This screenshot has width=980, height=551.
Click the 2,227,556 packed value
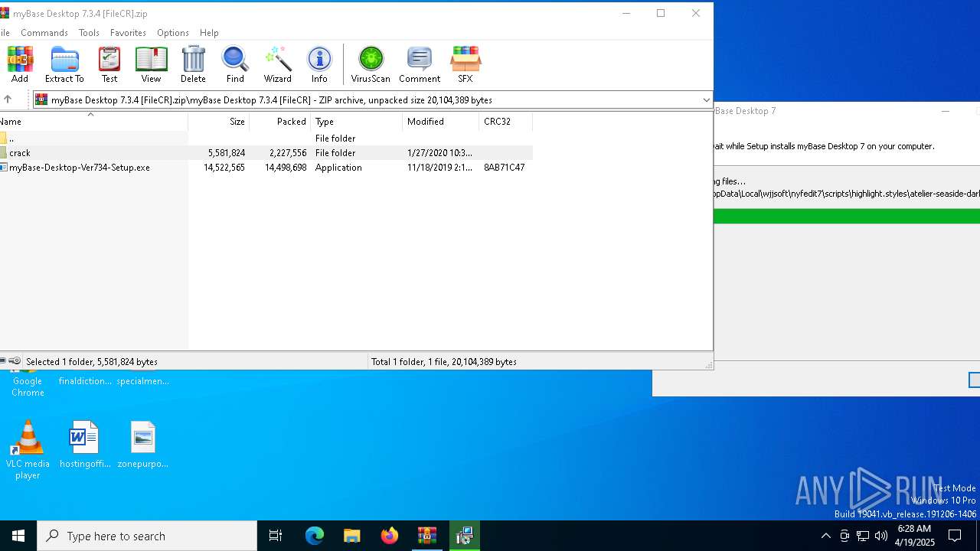point(288,153)
